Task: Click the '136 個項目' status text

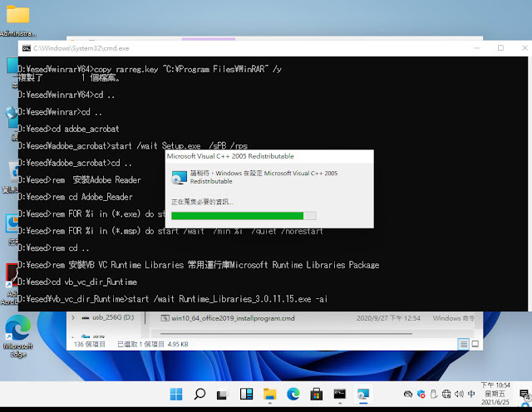Action: point(90,344)
